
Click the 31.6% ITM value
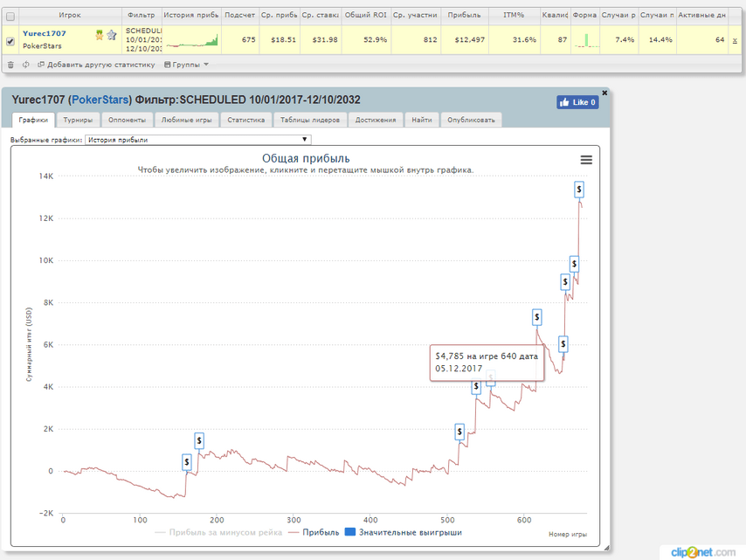pos(524,40)
